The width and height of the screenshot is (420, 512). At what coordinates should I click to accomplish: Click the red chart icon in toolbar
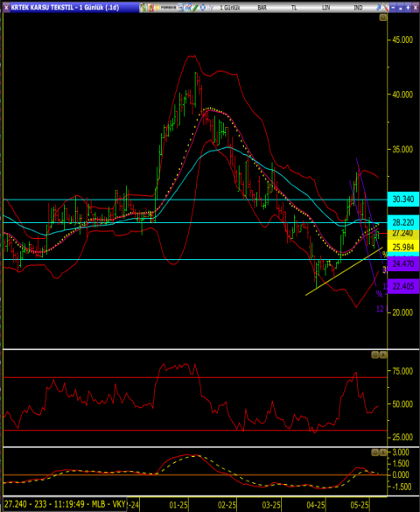pos(150,8)
